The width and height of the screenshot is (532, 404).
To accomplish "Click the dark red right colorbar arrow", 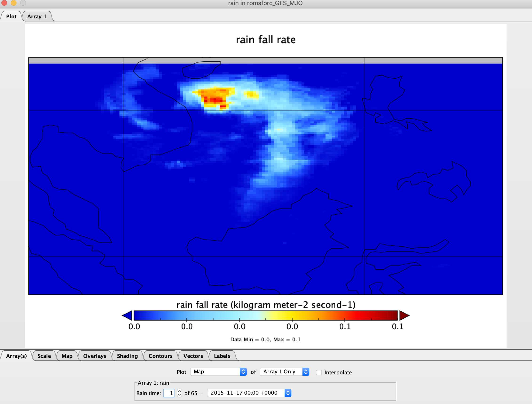I will pos(404,315).
